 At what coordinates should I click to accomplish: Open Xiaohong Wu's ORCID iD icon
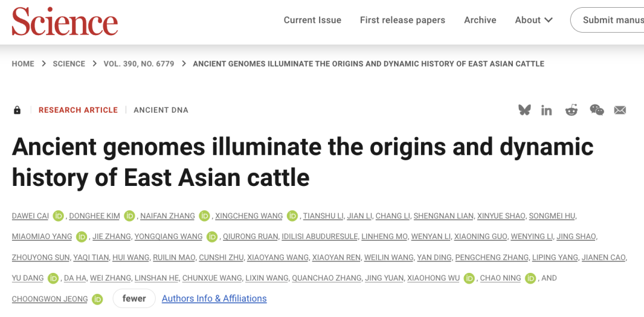tap(469, 278)
